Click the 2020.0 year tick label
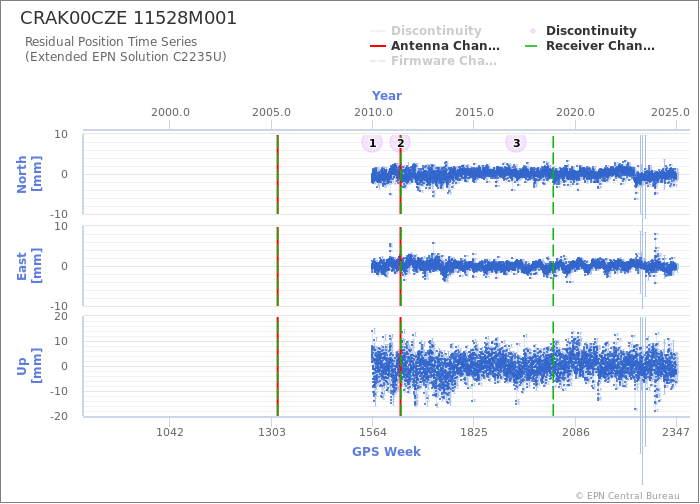The width and height of the screenshot is (700, 504). click(575, 112)
